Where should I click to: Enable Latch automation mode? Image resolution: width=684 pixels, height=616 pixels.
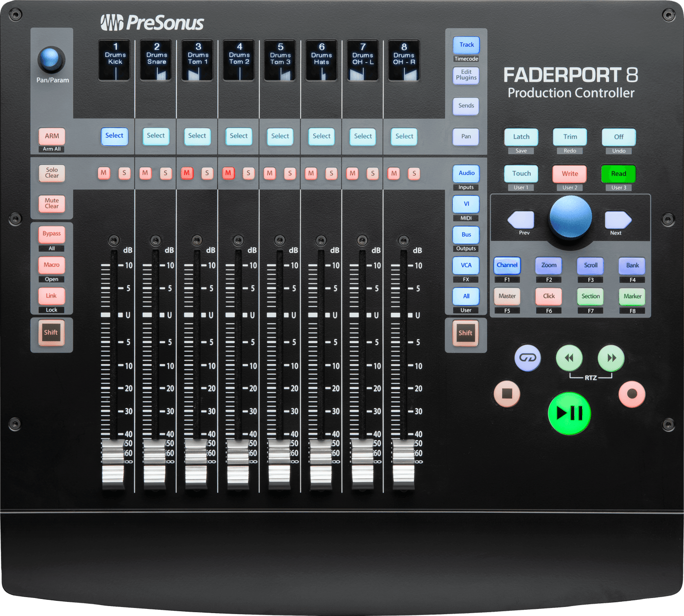[x=521, y=137]
